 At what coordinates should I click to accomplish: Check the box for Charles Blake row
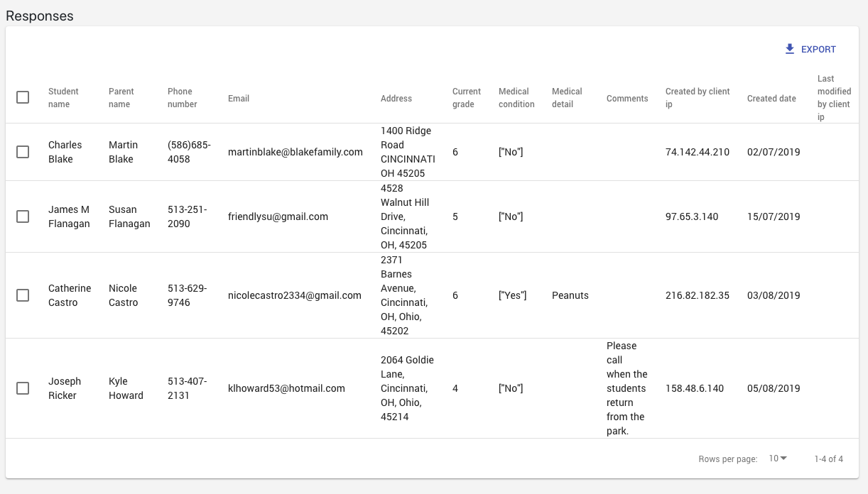coord(23,152)
